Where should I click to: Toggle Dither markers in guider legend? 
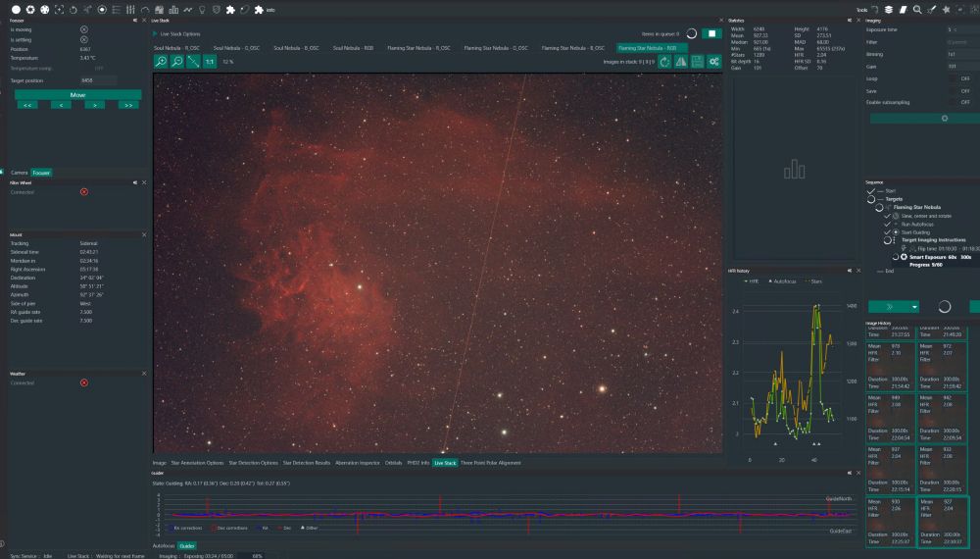click(309, 528)
